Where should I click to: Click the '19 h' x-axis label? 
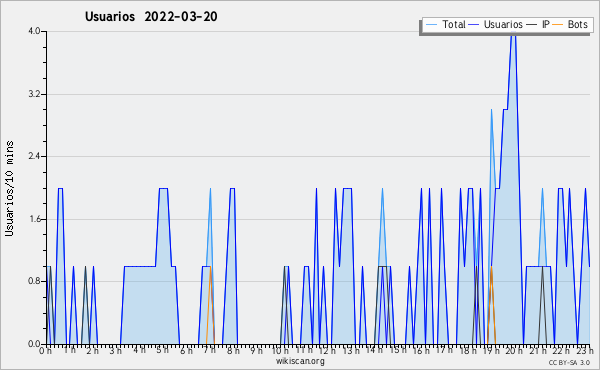click(x=492, y=351)
